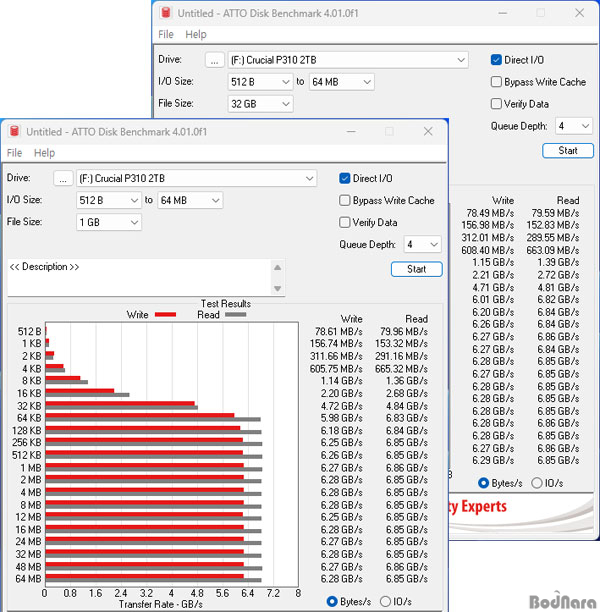Close the back ATTO window

(x=579, y=13)
